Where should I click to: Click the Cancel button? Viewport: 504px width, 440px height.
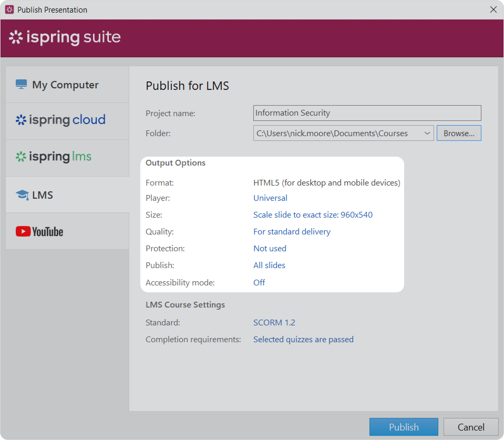471,427
